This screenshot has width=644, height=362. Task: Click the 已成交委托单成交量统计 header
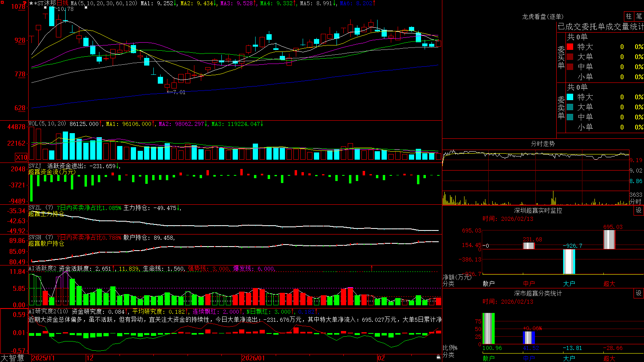tap(601, 27)
